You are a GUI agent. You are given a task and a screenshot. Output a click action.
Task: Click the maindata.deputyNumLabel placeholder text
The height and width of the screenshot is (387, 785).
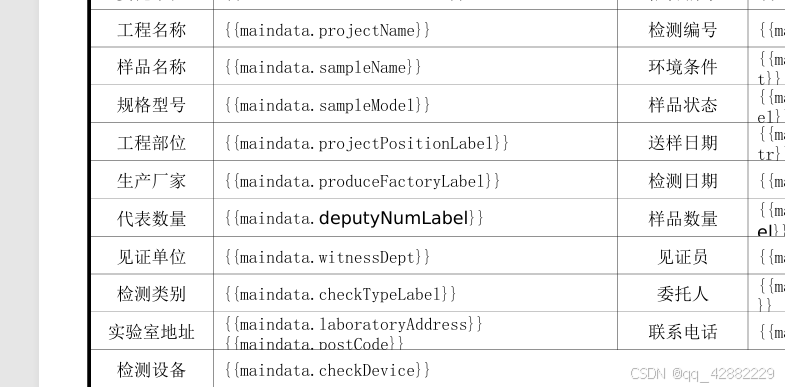click(x=354, y=218)
